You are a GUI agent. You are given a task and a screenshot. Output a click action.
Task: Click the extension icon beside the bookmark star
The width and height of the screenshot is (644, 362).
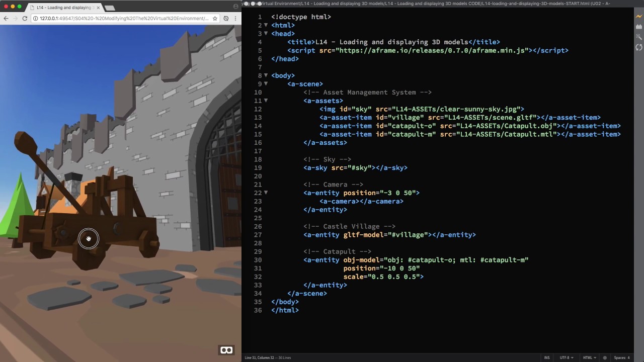[226, 18]
